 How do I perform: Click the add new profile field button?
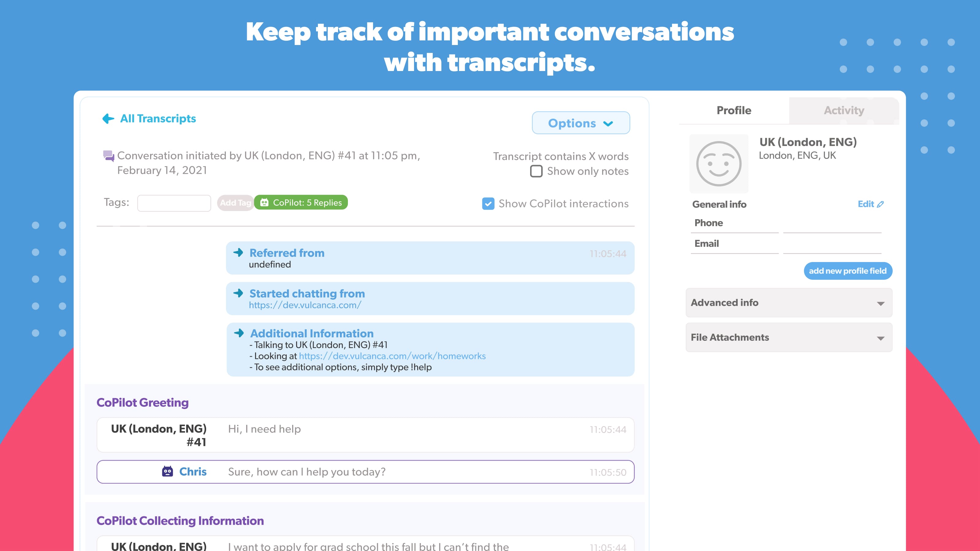pos(848,271)
